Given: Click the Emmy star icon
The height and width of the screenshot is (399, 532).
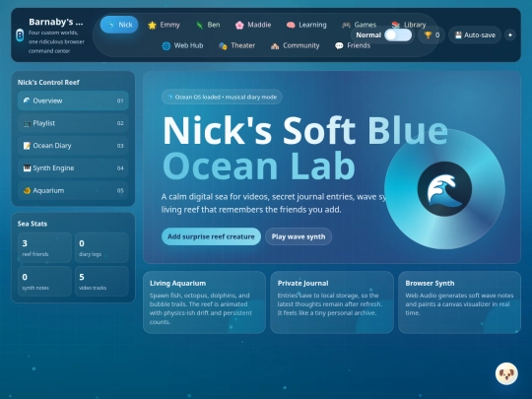Looking at the screenshot, I should [x=152, y=25].
